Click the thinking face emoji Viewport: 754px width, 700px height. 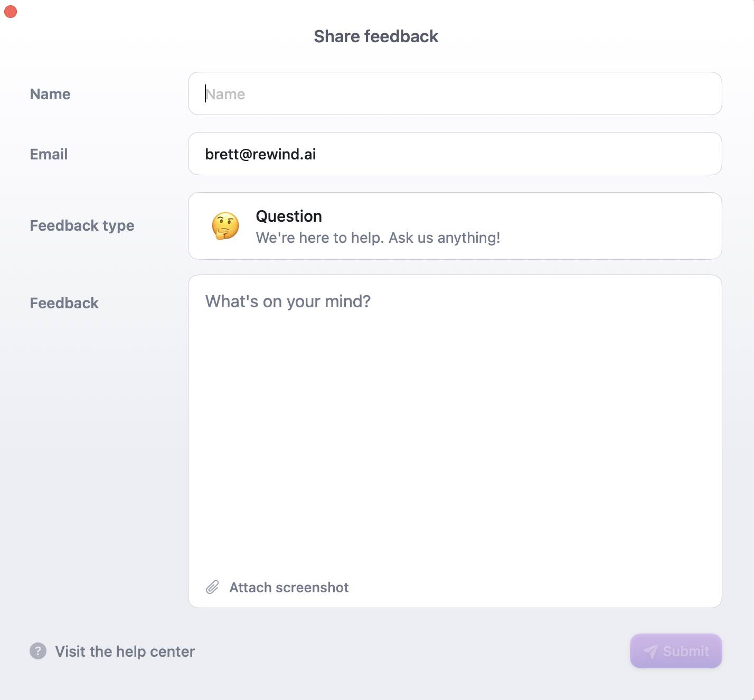tap(225, 226)
